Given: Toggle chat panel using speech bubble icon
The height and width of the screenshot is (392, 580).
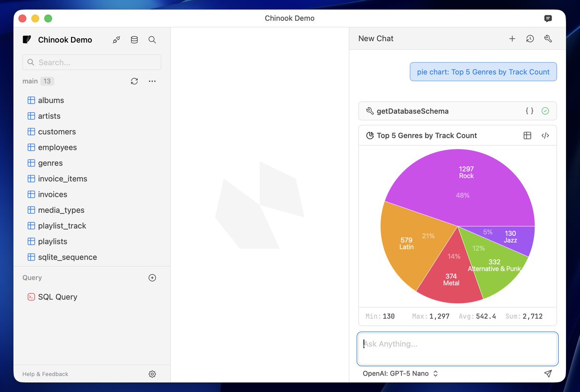Looking at the screenshot, I should click(x=548, y=18).
